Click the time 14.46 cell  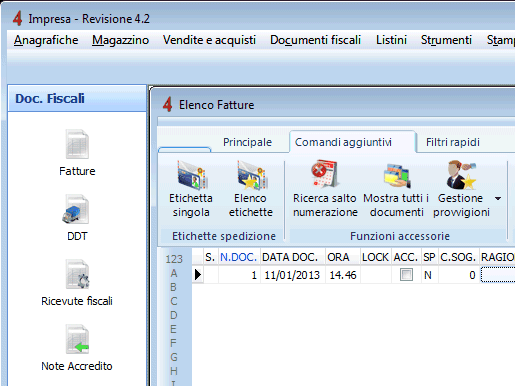coord(343,275)
